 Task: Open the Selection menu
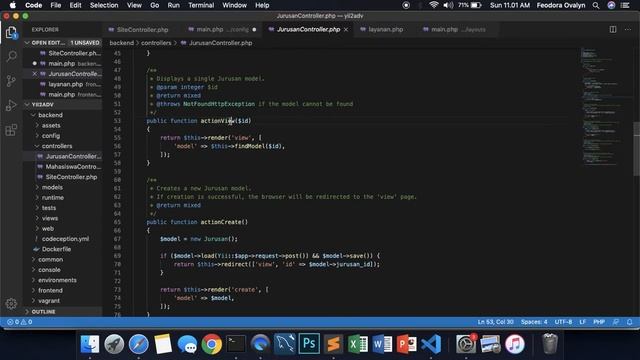coord(104,5)
